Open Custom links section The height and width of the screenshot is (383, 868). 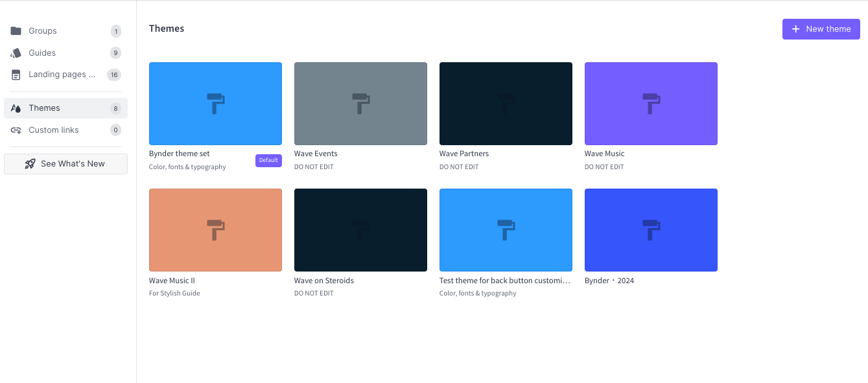(x=65, y=130)
